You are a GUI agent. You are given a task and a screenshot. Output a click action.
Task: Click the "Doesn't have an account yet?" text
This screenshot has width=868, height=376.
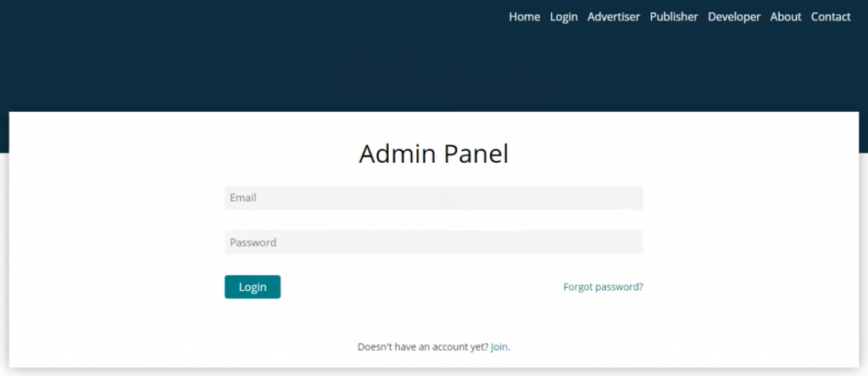tap(422, 347)
